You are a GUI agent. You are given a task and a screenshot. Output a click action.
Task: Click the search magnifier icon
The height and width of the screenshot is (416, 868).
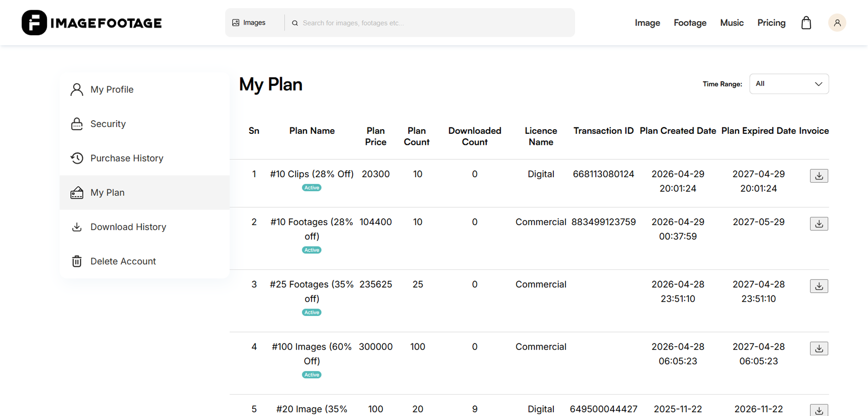coord(295,23)
